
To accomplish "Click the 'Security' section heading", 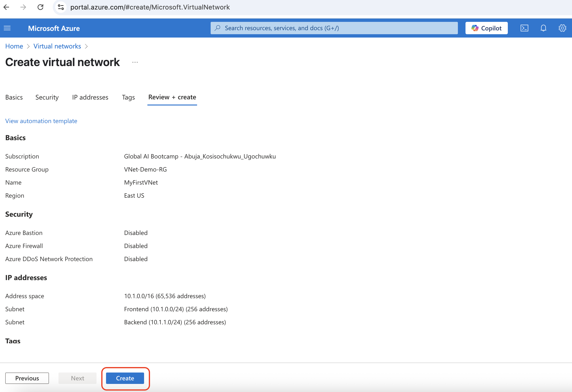I will 19,214.
